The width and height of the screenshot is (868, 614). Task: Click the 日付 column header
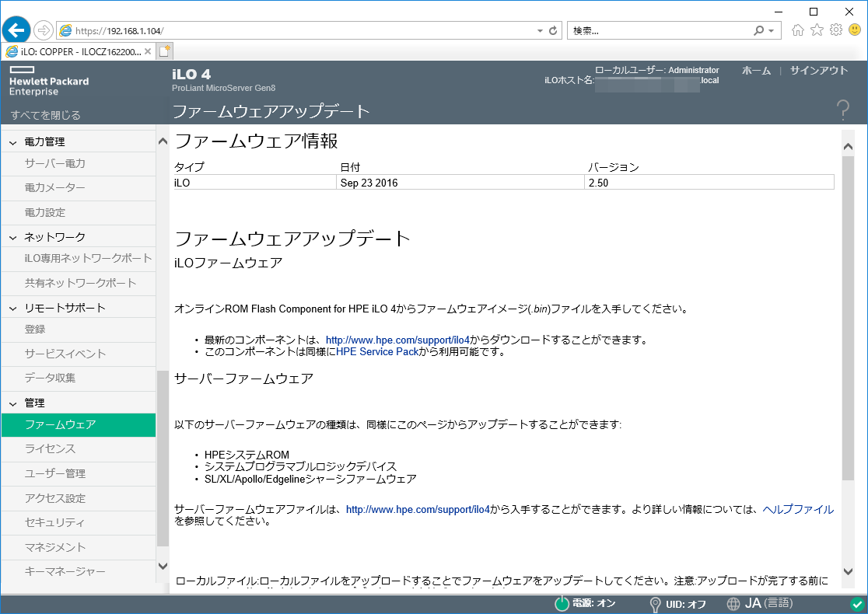(x=350, y=167)
